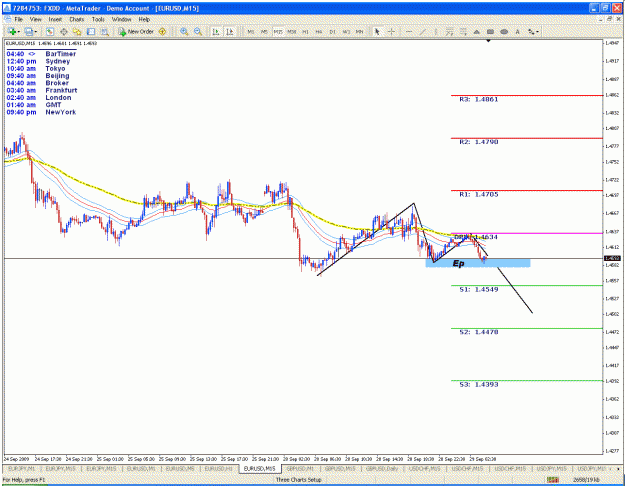The width and height of the screenshot is (625, 486).
Task: Select the text label A tool
Action: click(x=517, y=31)
